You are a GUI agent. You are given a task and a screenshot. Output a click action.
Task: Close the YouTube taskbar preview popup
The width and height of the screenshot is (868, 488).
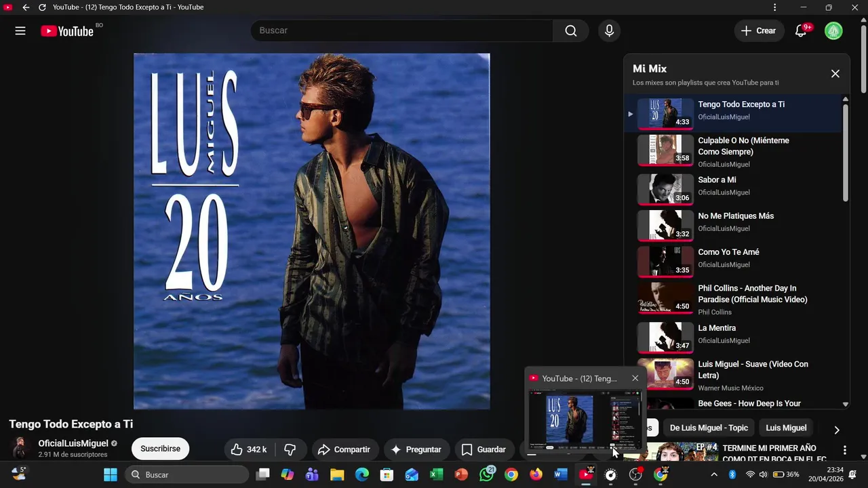point(635,378)
